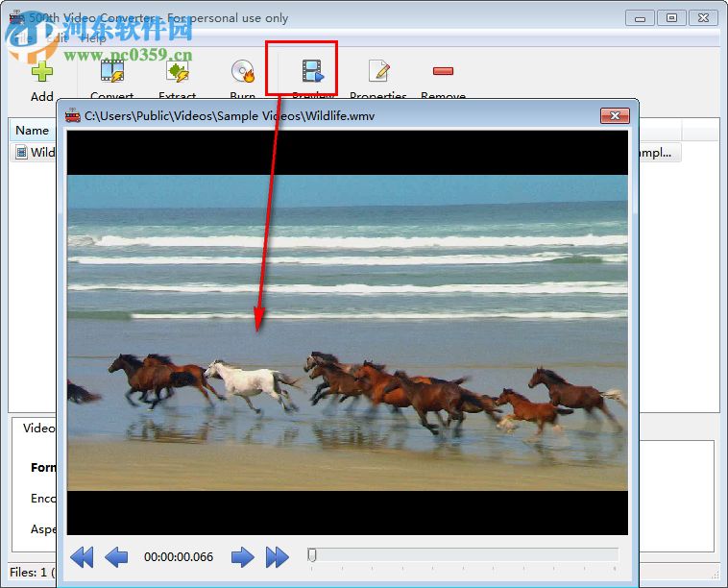Click the red Remove icon
This screenshot has width=728, height=588.
coord(443,70)
